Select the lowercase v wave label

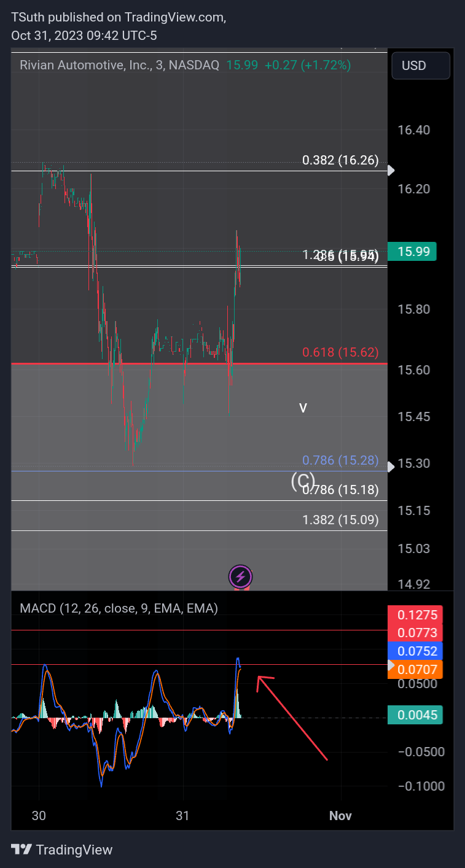[303, 408]
